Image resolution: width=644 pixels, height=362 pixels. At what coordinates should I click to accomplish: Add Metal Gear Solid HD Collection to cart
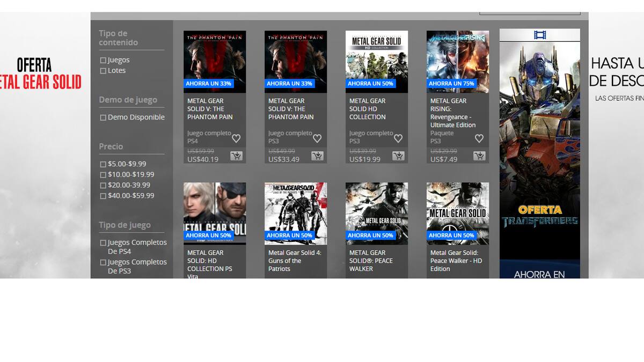coord(398,156)
